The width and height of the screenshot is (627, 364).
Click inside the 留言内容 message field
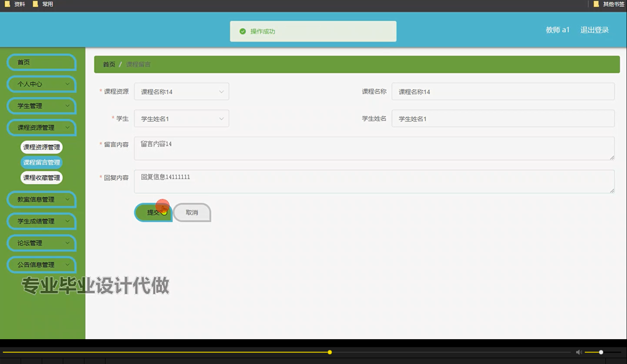point(372,148)
